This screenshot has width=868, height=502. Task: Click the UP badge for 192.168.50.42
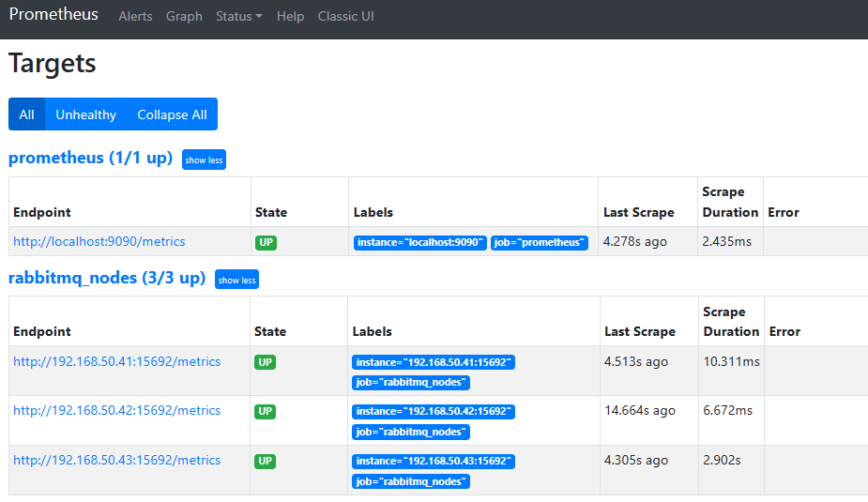tap(266, 411)
